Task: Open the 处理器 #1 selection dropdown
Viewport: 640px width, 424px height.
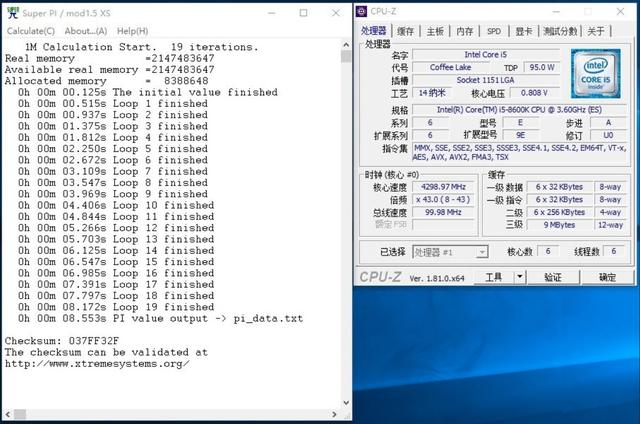Action: tap(450, 252)
